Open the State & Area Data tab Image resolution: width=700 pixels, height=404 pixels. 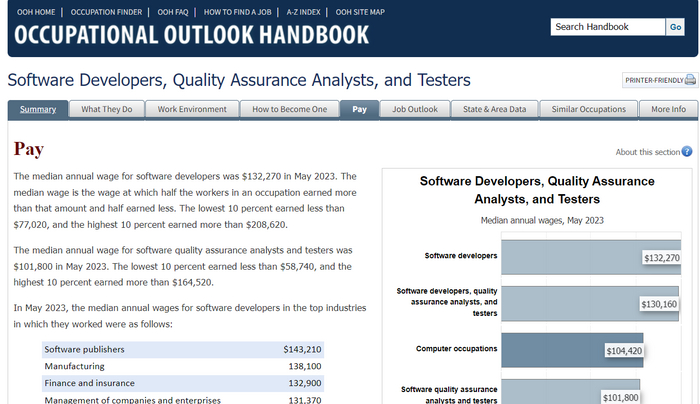tap(494, 109)
